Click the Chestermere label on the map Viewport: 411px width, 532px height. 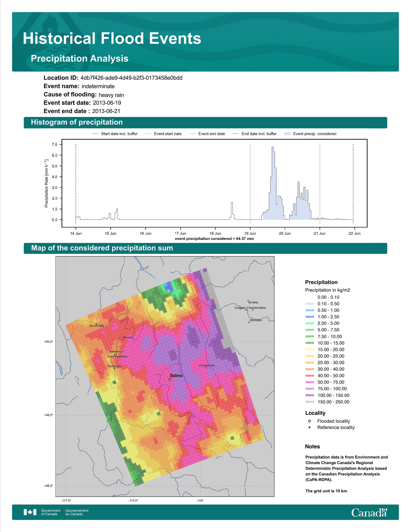pos(256,308)
